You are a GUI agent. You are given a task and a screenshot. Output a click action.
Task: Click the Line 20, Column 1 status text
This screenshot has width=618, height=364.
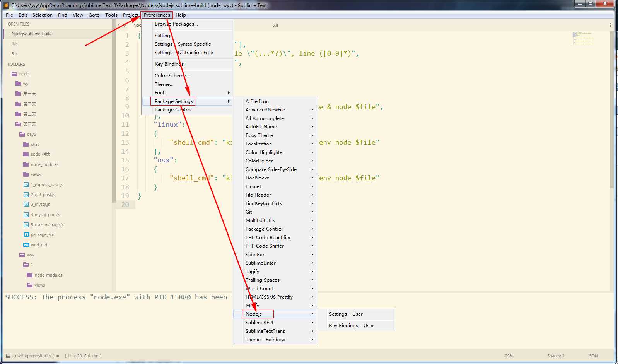point(85,356)
